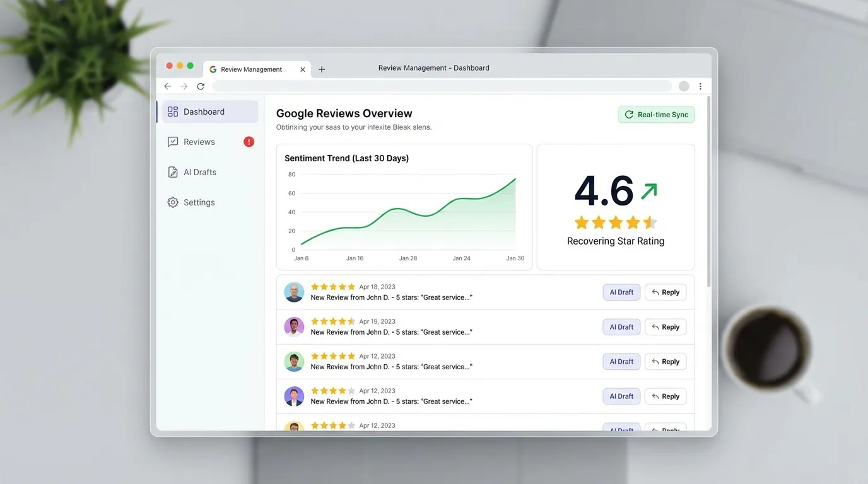
Task: Click the browser address bar
Action: click(x=442, y=86)
